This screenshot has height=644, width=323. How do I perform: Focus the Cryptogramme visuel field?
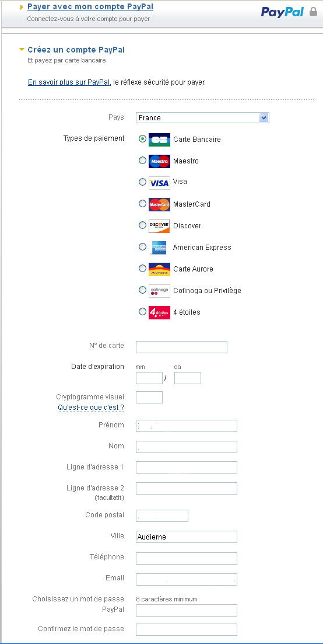(149, 397)
